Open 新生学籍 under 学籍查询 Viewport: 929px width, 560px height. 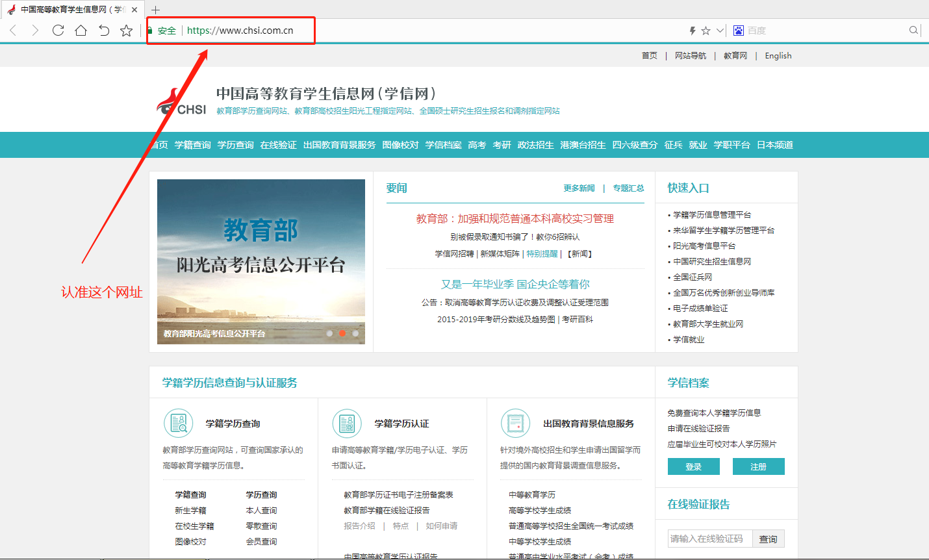click(x=190, y=511)
